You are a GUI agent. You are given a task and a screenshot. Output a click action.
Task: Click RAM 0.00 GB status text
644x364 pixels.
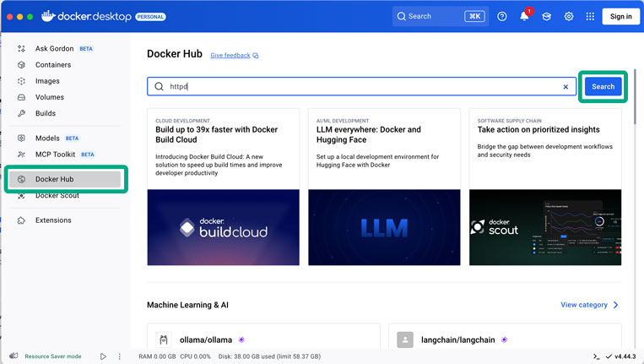pos(157,356)
